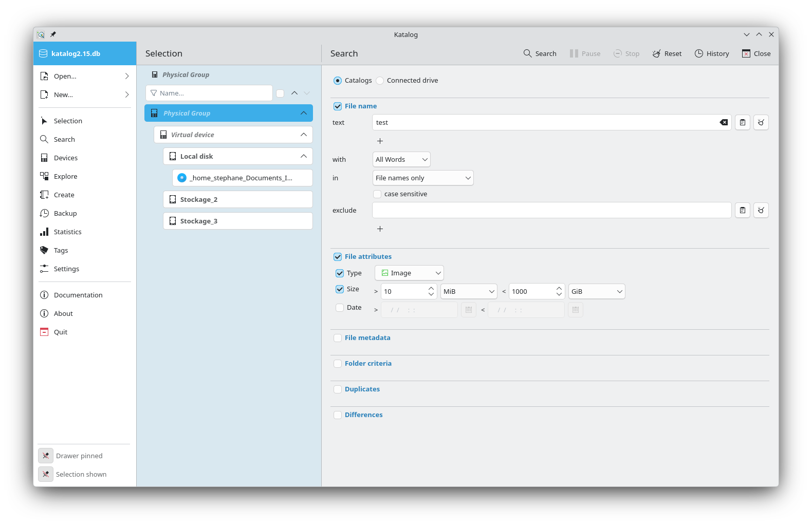
Task: Enable the Duplicates checkbox
Action: (x=338, y=389)
